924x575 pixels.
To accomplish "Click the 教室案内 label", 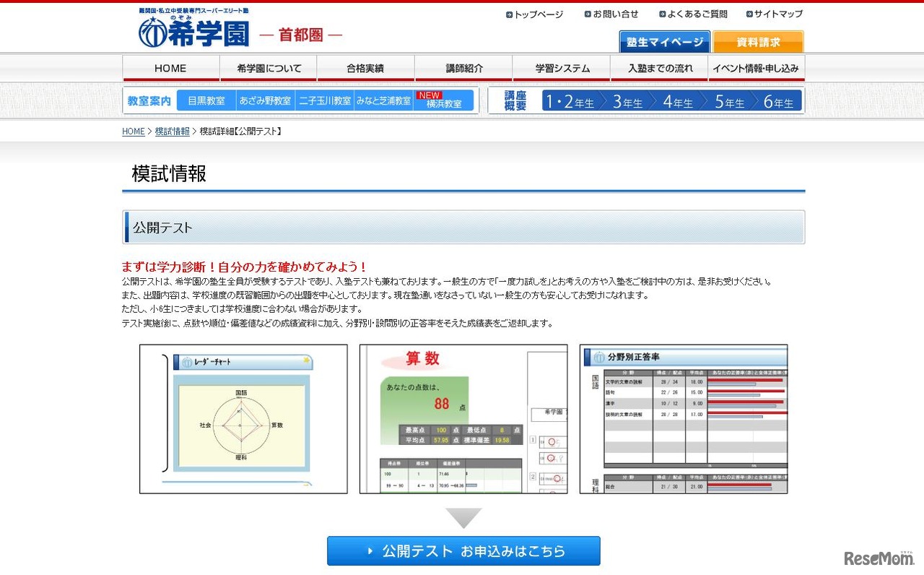I will click(149, 101).
